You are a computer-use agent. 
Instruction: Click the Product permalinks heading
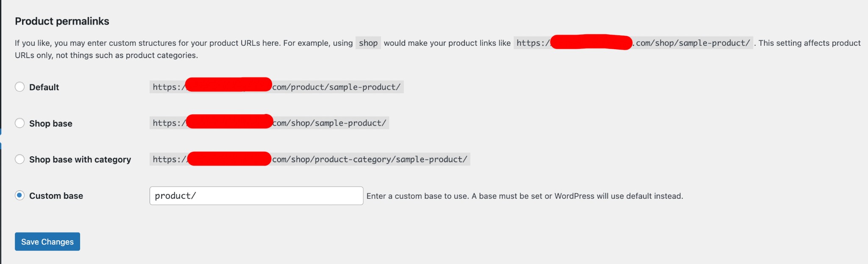(61, 21)
